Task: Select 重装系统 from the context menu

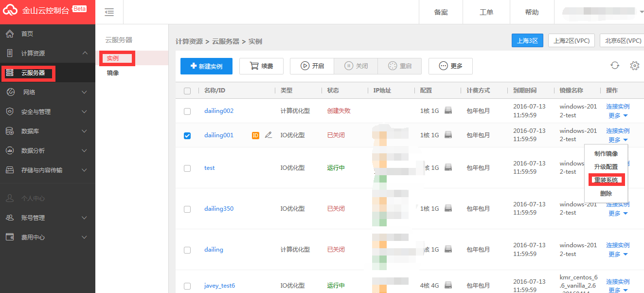Action: point(606,180)
